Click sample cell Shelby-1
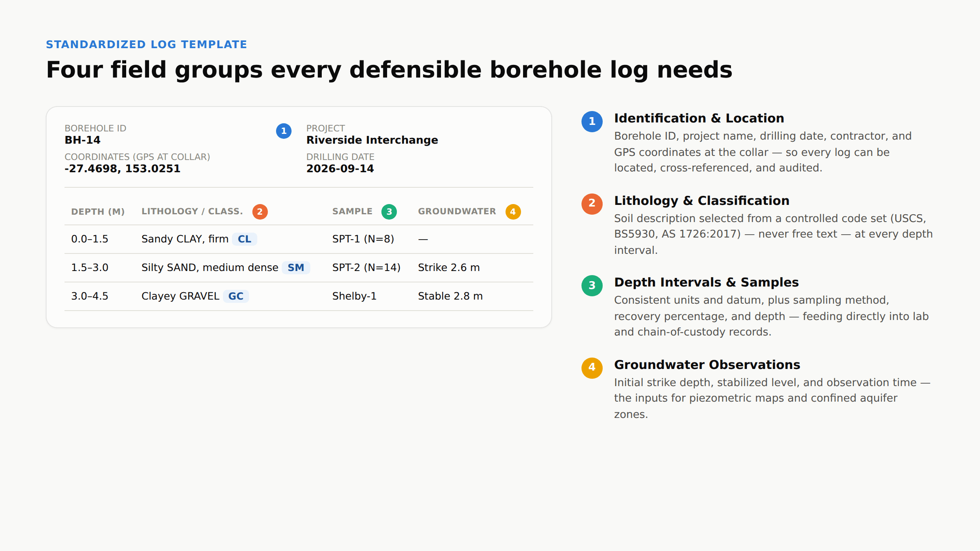This screenshot has height=551, width=980. [354, 296]
